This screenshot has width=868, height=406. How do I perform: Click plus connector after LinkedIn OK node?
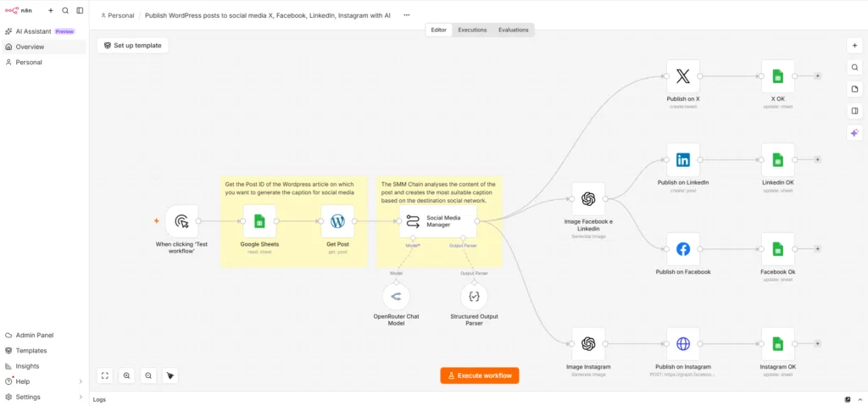coord(818,159)
